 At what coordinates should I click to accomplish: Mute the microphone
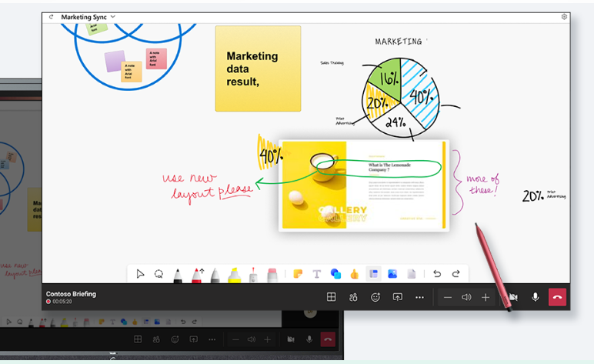pos(536,297)
